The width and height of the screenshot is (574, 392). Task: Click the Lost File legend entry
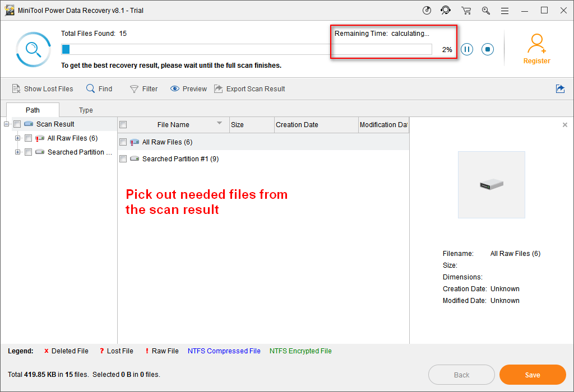(117, 351)
